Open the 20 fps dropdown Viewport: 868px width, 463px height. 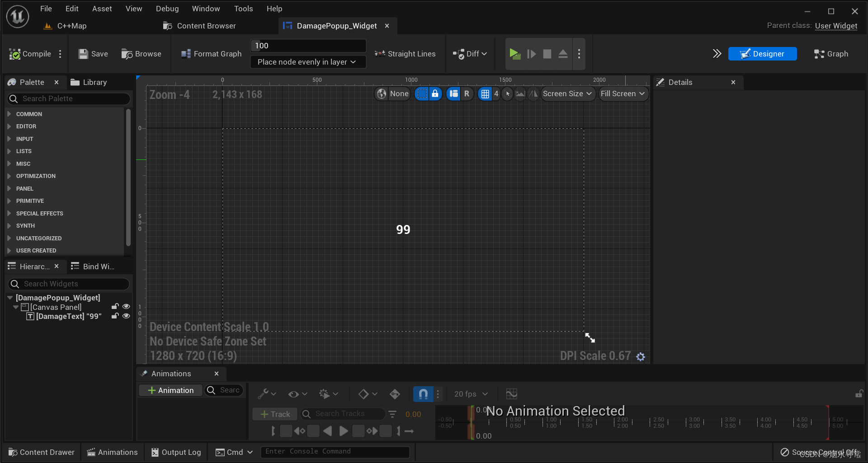(x=471, y=394)
